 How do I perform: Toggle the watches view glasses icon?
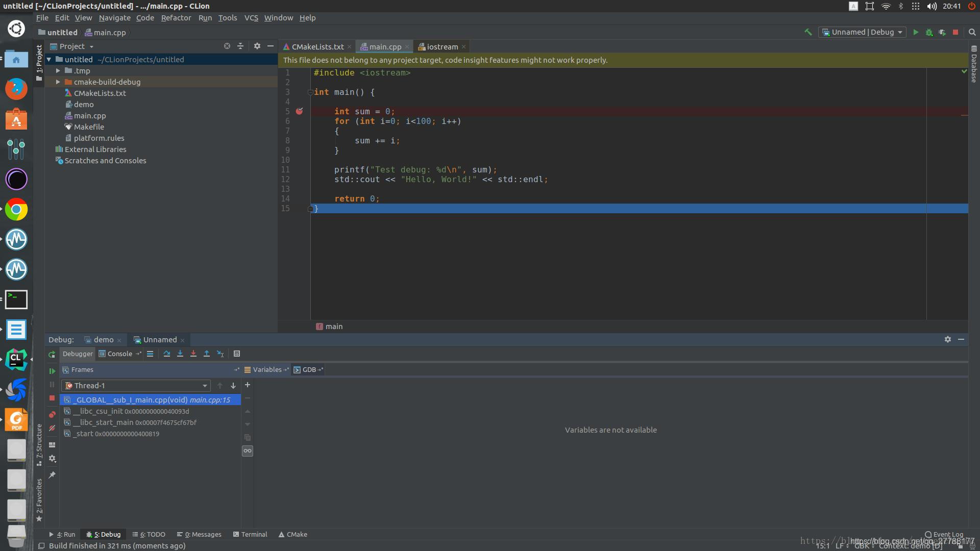[x=248, y=451]
